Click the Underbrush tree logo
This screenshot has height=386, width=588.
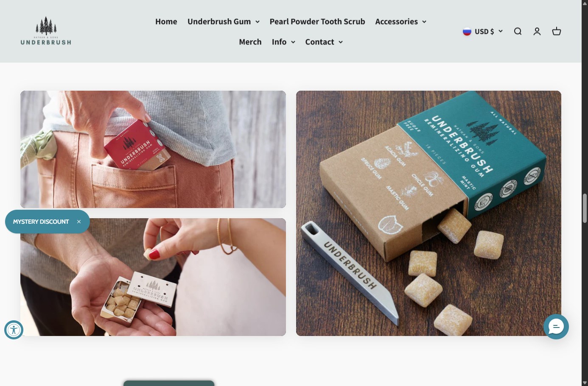(46, 31)
